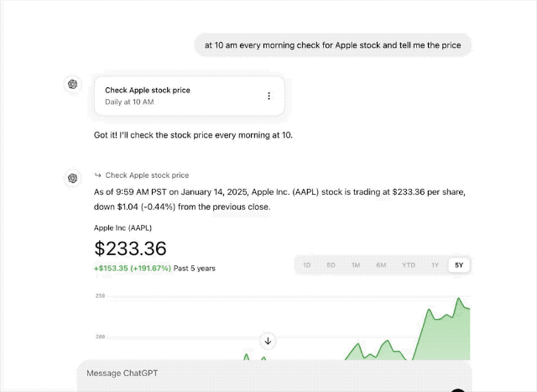Click the ChatGPT avatar beside the task card
The width and height of the screenshot is (537, 392).
pos(73,83)
